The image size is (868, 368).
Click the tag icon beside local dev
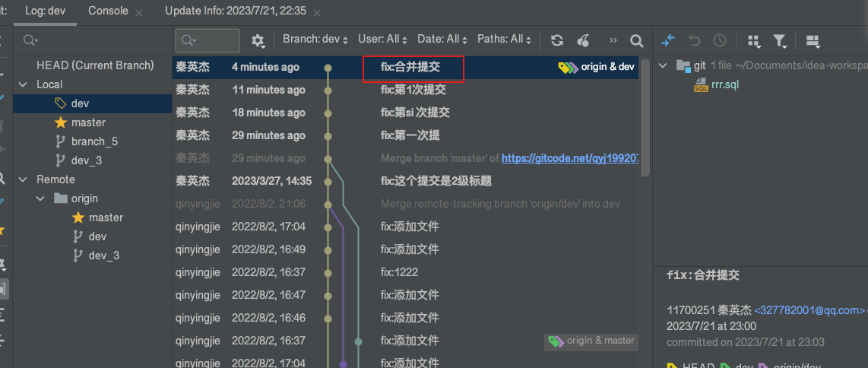(60, 103)
